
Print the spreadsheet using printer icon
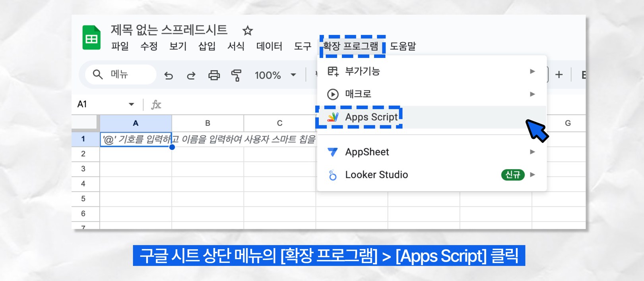[214, 75]
